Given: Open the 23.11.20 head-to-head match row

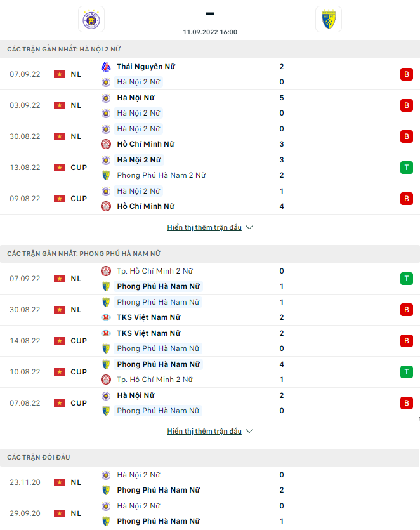Looking at the screenshot, I should pos(209,482).
